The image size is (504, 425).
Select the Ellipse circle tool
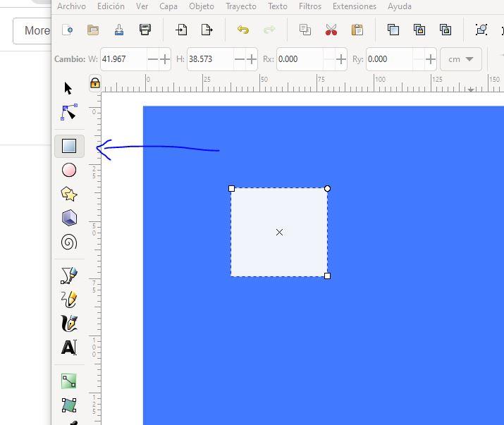[69, 170]
